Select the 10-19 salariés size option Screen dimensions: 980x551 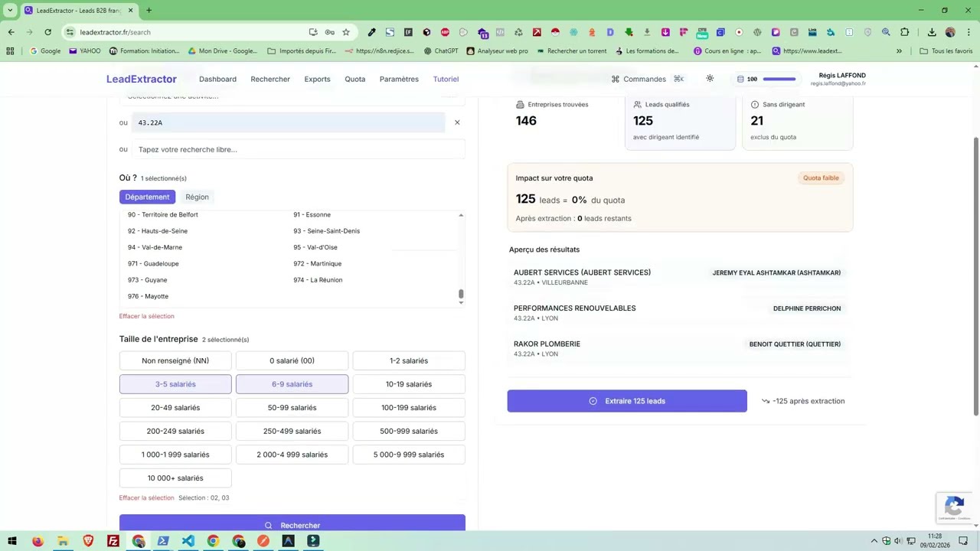click(409, 384)
